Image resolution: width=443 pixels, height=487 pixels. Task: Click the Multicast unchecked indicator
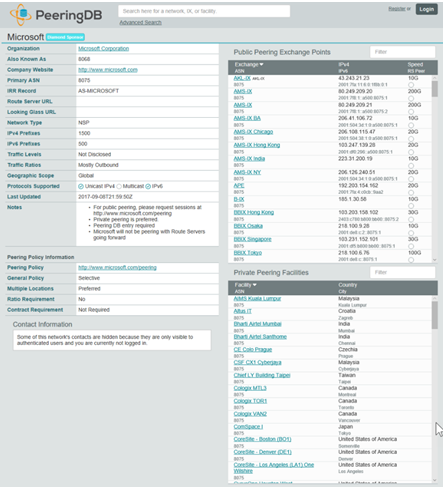pyautogui.click(x=119, y=186)
